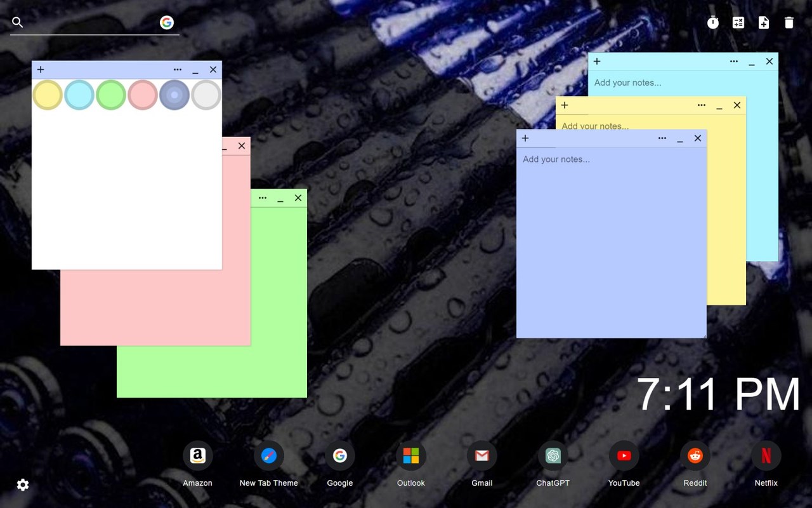Pick the yellow color swatch
Viewport: 812px width, 508px height.
[x=48, y=95]
